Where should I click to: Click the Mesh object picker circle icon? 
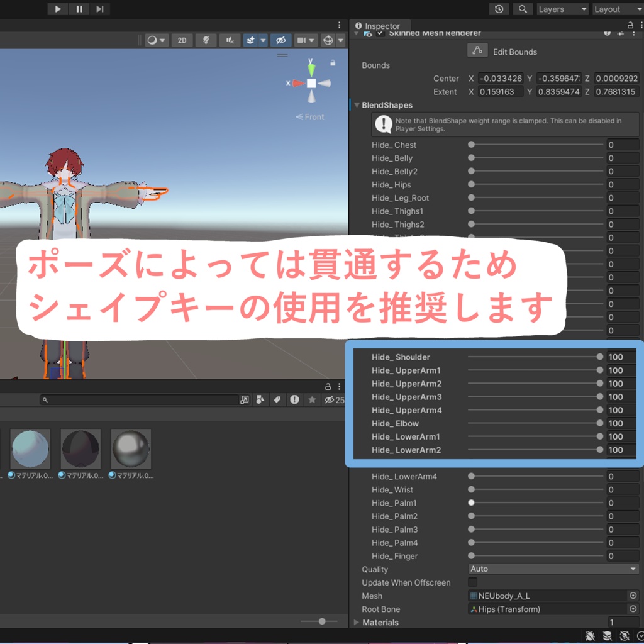click(x=633, y=596)
